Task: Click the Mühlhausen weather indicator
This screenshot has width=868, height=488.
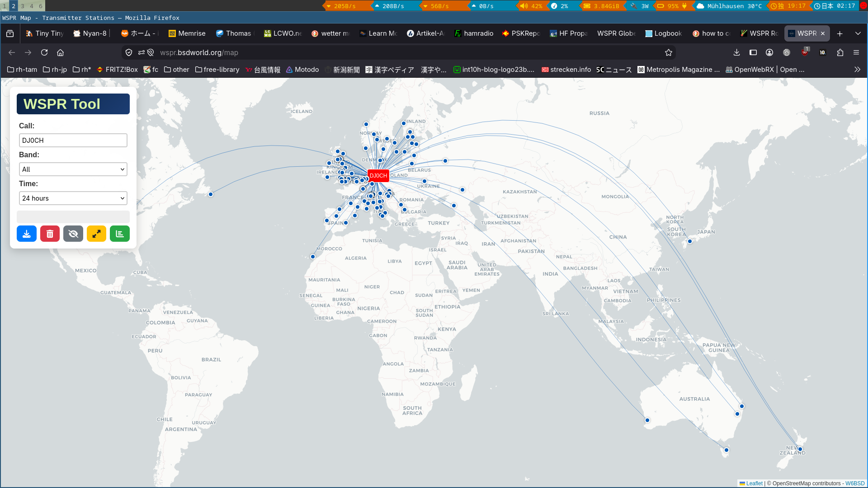Action: [x=730, y=6]
